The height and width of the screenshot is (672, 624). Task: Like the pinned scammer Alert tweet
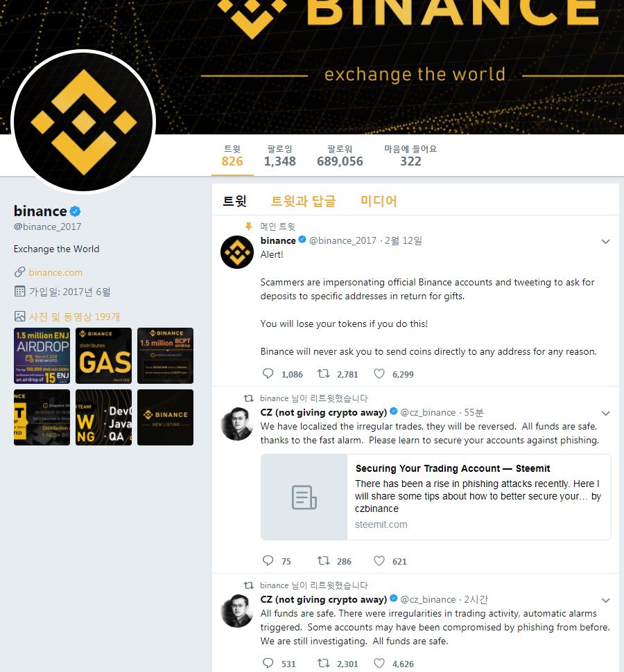[379, 373]
